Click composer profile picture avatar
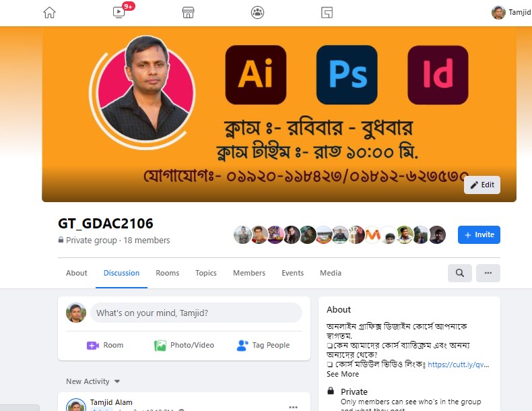The height and width of the screenshot is (411, 532). [x=76, y=313]
